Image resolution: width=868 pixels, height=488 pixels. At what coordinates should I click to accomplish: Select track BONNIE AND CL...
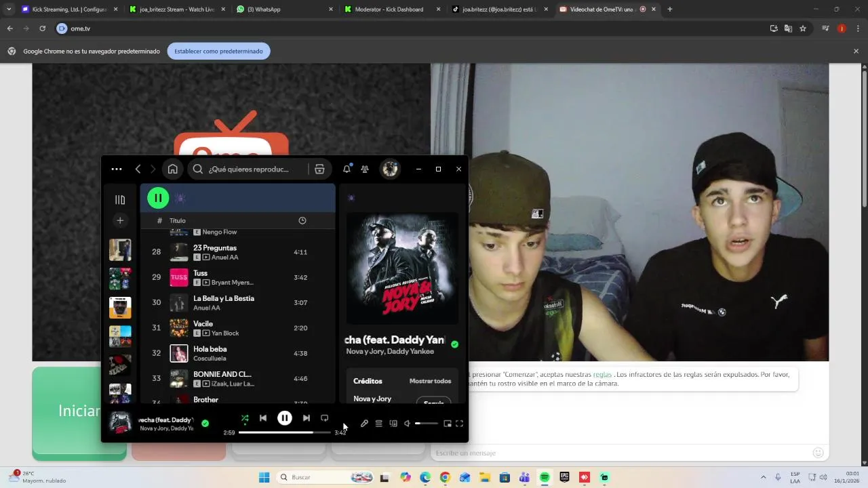[x=237, y=378]
